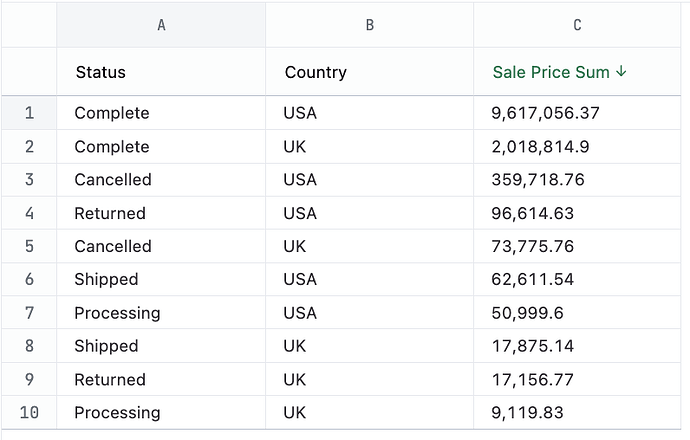Select the UK cell in row 2
The image size is (690, 440).
[297, 147]
